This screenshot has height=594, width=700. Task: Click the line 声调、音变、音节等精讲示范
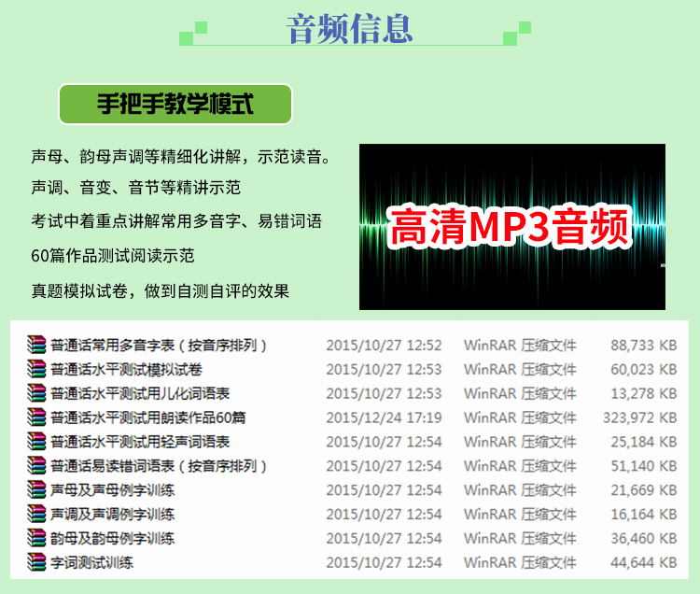(x=136, y=188)
